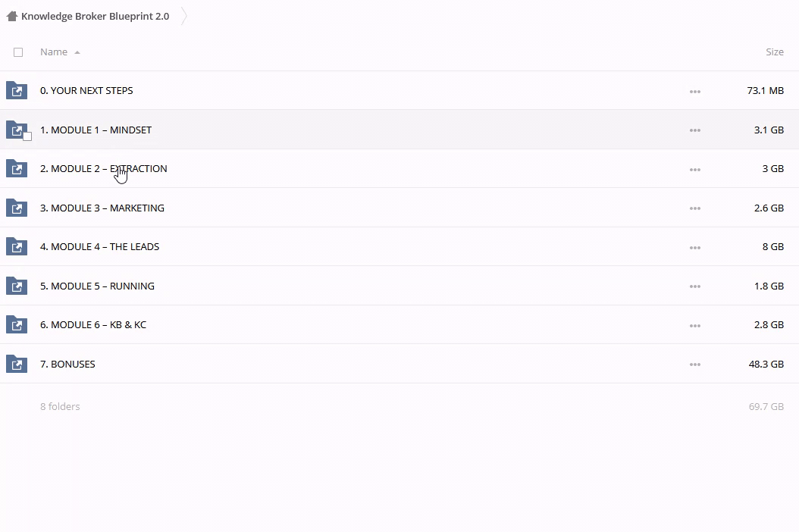This screenshot has width=799, height=532.
Task: Open the 1. MODULE 1 – MINDSET folder
Action: coord(96,130)
